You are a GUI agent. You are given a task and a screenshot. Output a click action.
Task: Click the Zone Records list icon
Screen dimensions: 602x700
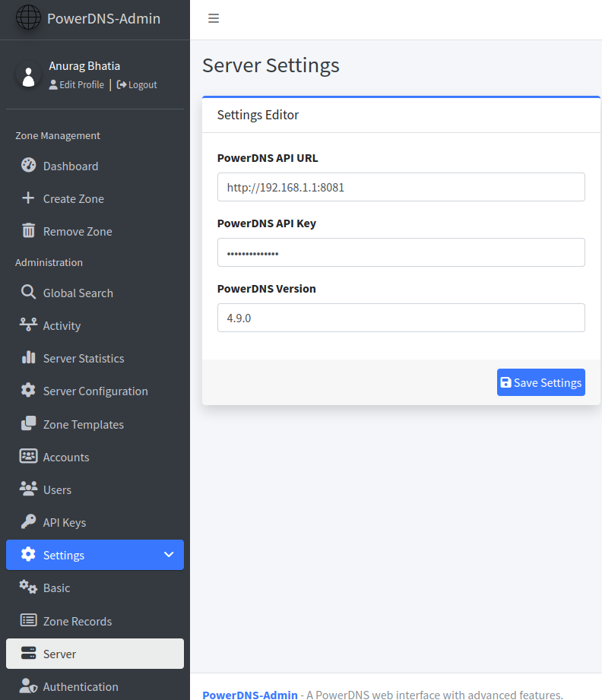pyautogui.click(x=28, y=620)
